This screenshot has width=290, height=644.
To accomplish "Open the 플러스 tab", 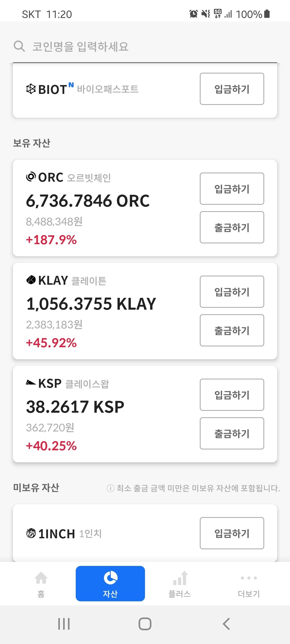I will point(179,584).
